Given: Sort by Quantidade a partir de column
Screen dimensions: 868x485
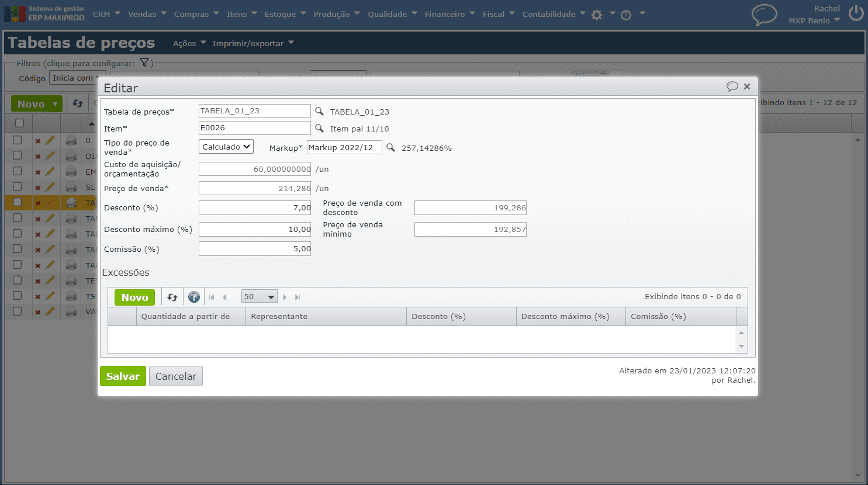Looking at the screenshot, I should (x=191, y=316).
